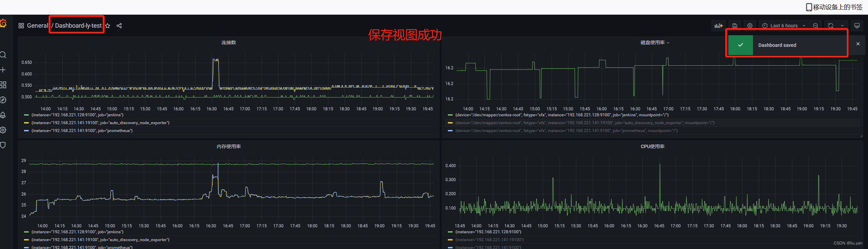The width and height of the screenshot is (868, 249).
Task: Star the Dashboard-ly-test dashboard
Action: (108, 26)
